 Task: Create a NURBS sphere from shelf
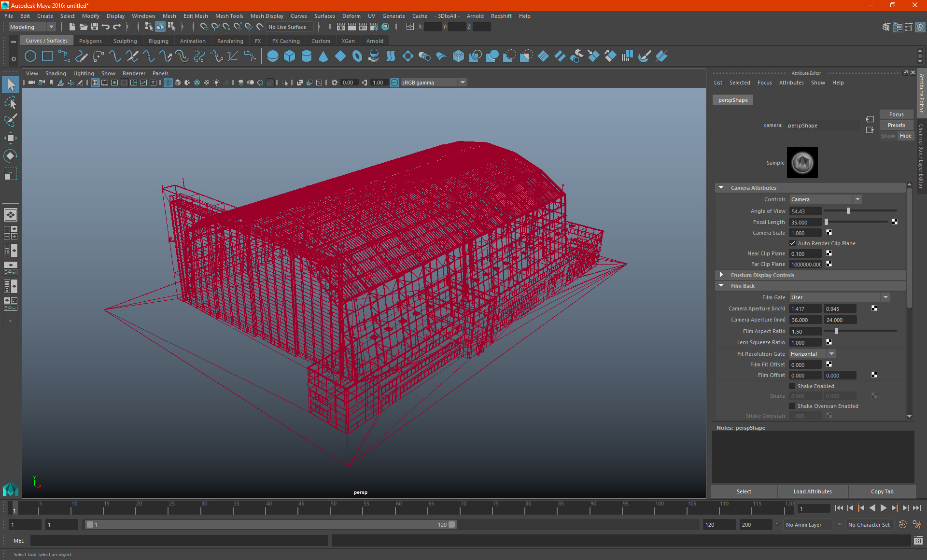[x=273, y=56]
